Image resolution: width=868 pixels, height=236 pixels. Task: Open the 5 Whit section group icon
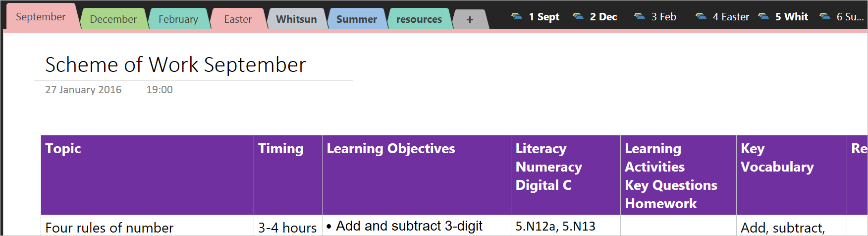click(x=763, y=16)
